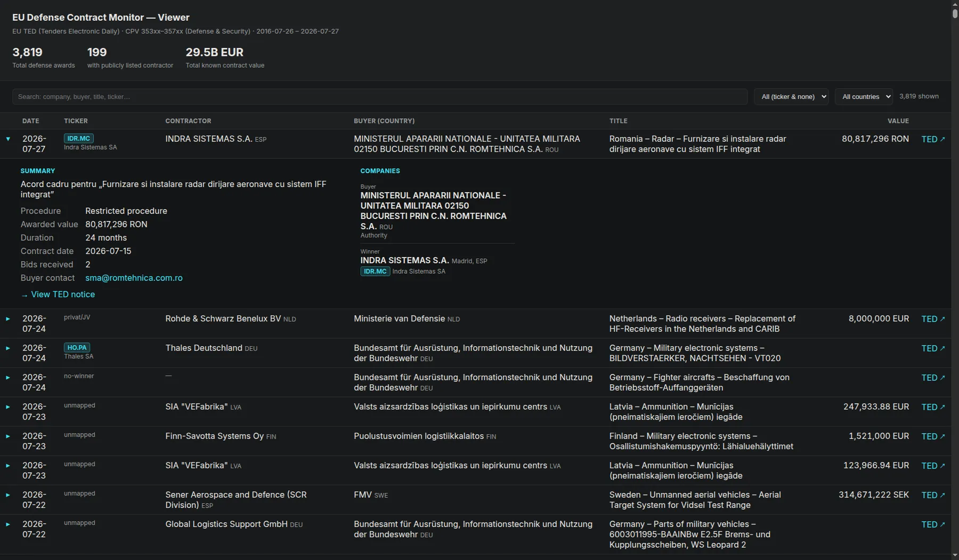
Task: Click the Thales SA label under HO.PA
Action: [78, 356]
